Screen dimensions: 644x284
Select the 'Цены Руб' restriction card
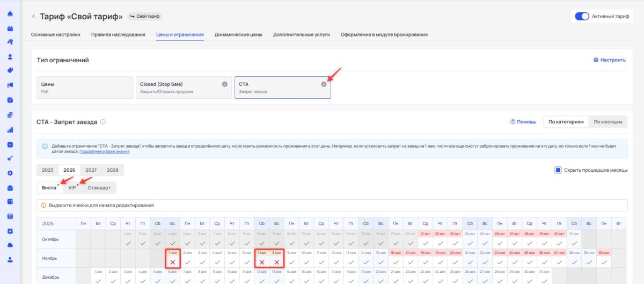coord(84,88)
